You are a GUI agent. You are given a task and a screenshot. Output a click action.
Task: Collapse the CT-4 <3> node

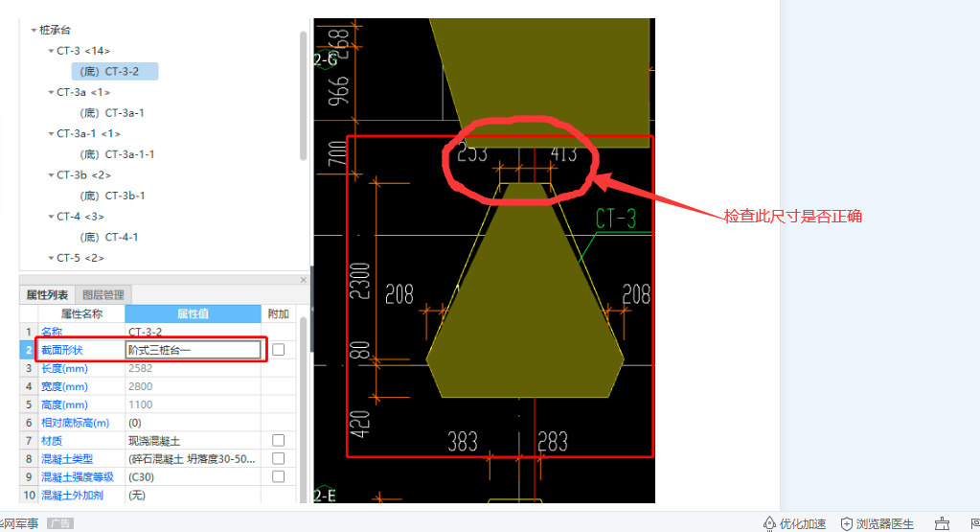[x=51, y=217]
